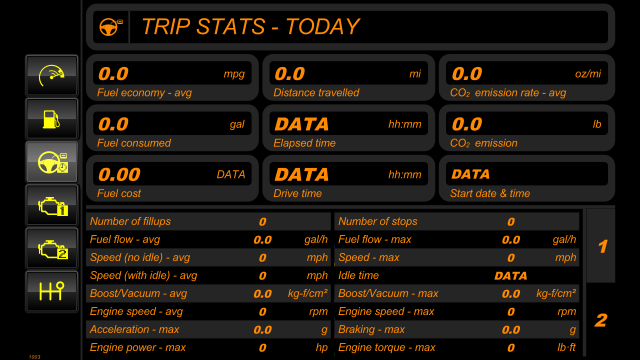Open the trip stats steering wheel icon

coord(51,162)
